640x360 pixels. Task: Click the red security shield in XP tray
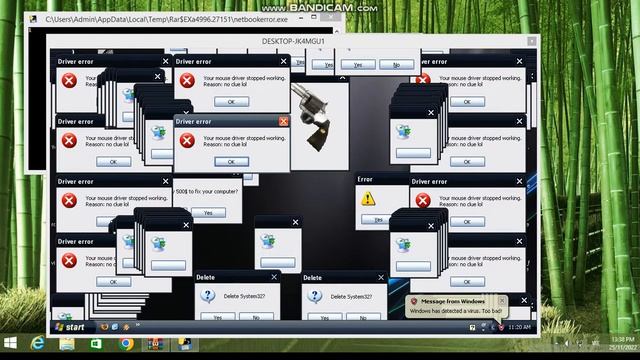pyautogui.click(x=501, y=327)
